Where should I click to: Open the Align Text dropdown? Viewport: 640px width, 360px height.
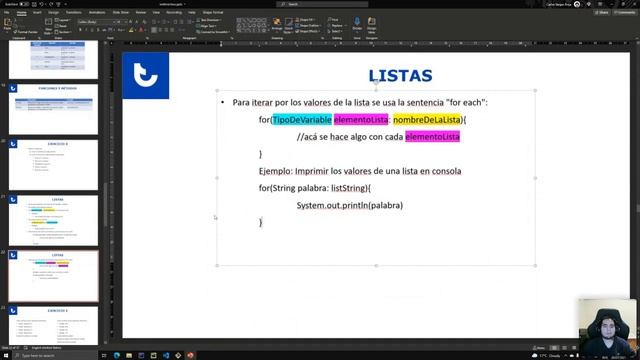point(207,26)
